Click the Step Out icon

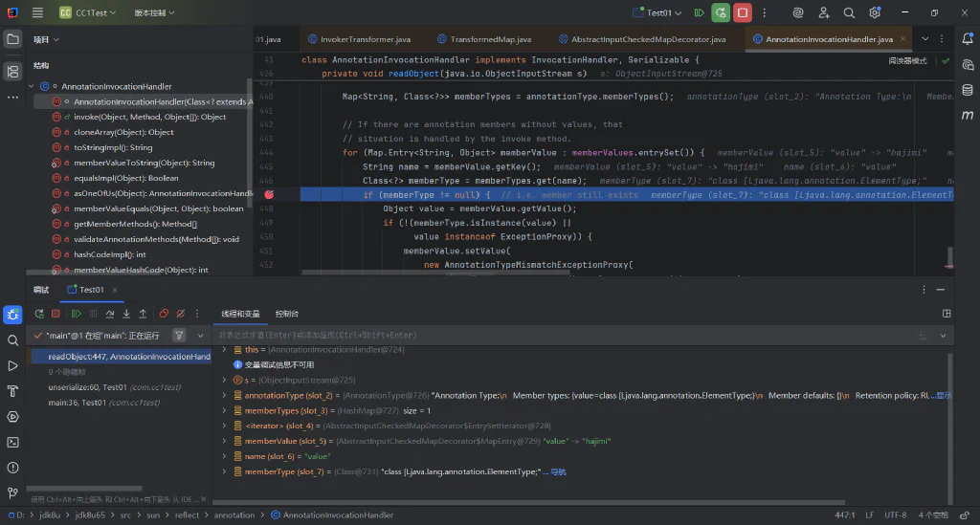point(143,314)
